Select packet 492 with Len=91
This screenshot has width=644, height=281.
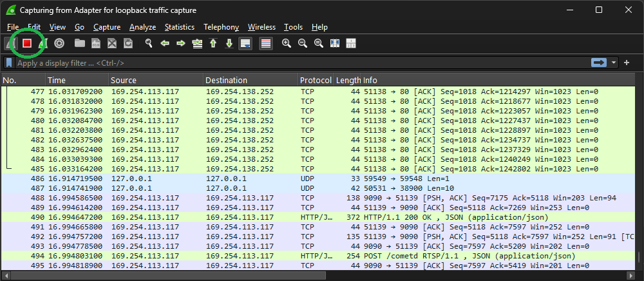[318, 237]
